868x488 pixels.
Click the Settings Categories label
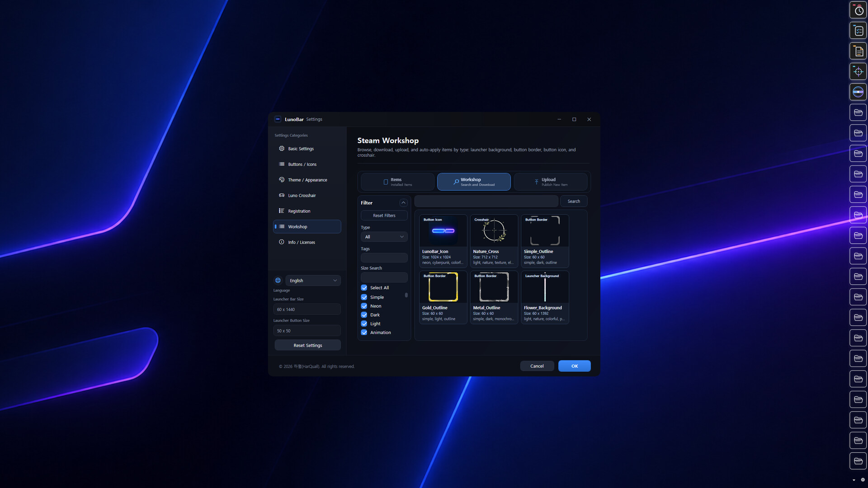291,136
